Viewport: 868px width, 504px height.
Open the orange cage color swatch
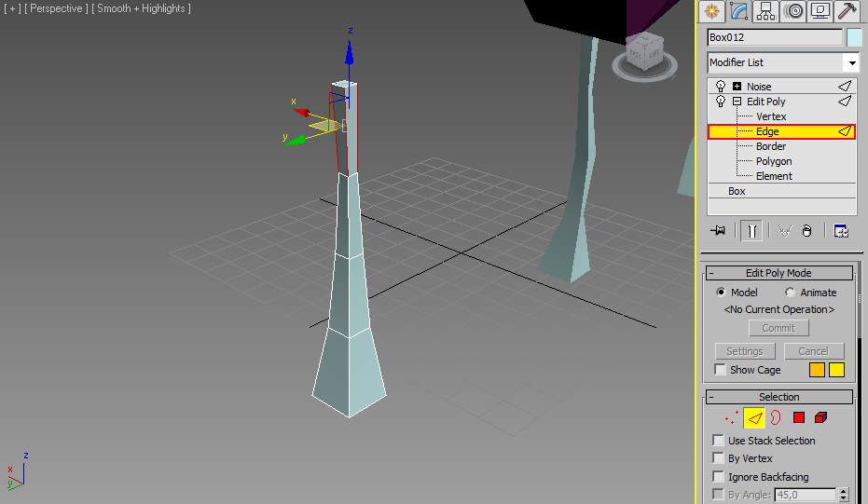coord(817,370)
